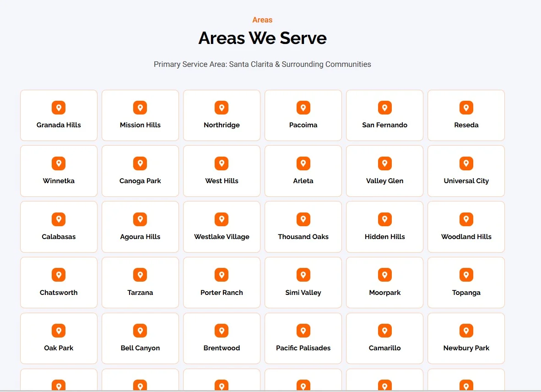
Task: Click the pin icon above Newbury Park
Action: pyautogui.click(x=466, y=331)
